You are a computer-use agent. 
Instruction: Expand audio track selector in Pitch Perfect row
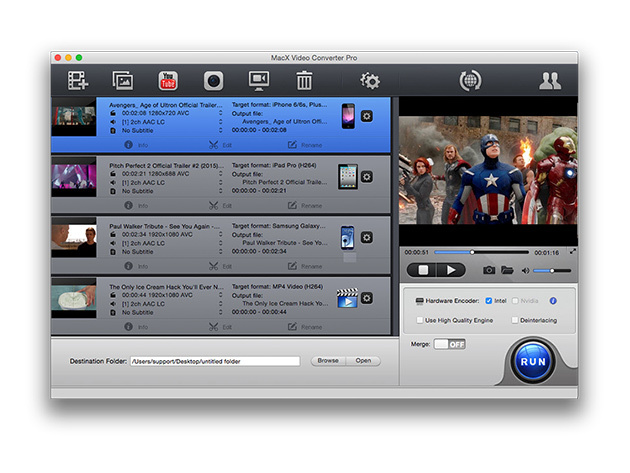[x=221, y=182]
